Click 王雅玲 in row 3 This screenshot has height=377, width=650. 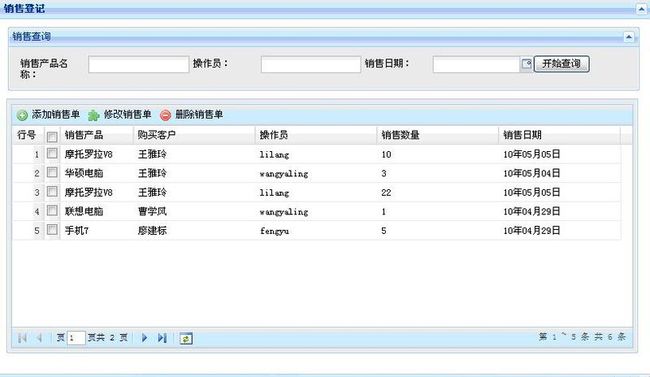pos(152,192)
